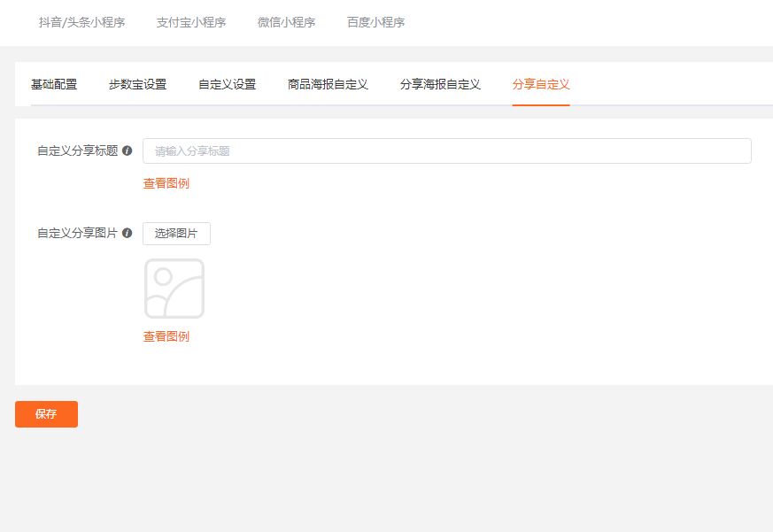
Task: Click info icon beside 自定义分享图片
Action: (128, 233)
